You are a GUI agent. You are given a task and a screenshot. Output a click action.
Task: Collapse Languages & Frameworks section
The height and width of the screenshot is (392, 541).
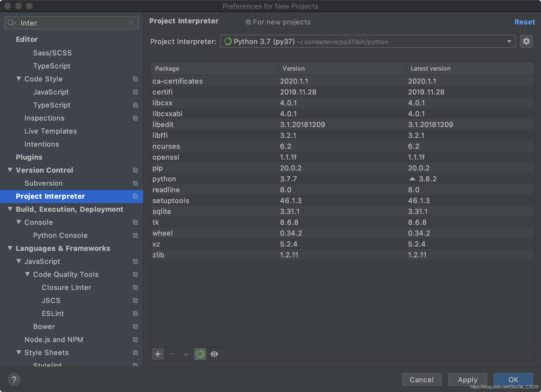click(10, 248)
